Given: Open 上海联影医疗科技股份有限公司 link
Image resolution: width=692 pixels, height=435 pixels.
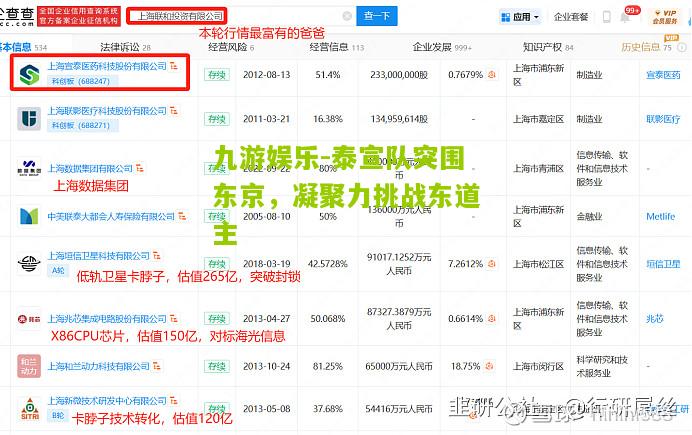Looking at the screenshot, I should coord(107,111).
